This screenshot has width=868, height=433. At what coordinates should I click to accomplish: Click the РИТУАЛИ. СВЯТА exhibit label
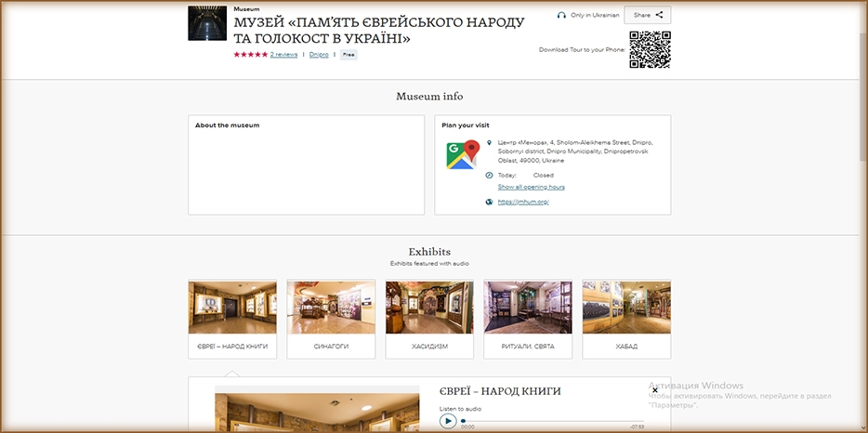click(528, 347)
